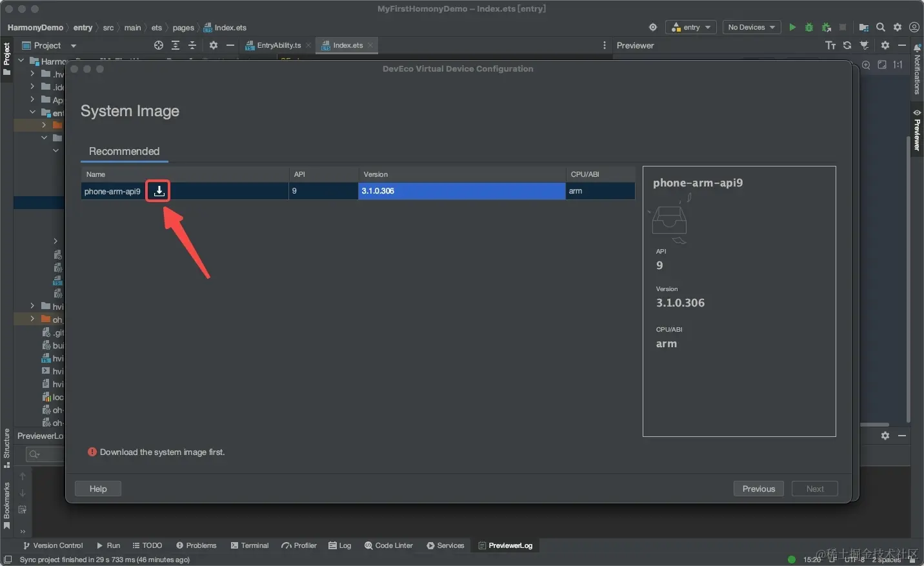Click the Help button in dialog
Screen dimensions: 924x566
tap(98, 489)
